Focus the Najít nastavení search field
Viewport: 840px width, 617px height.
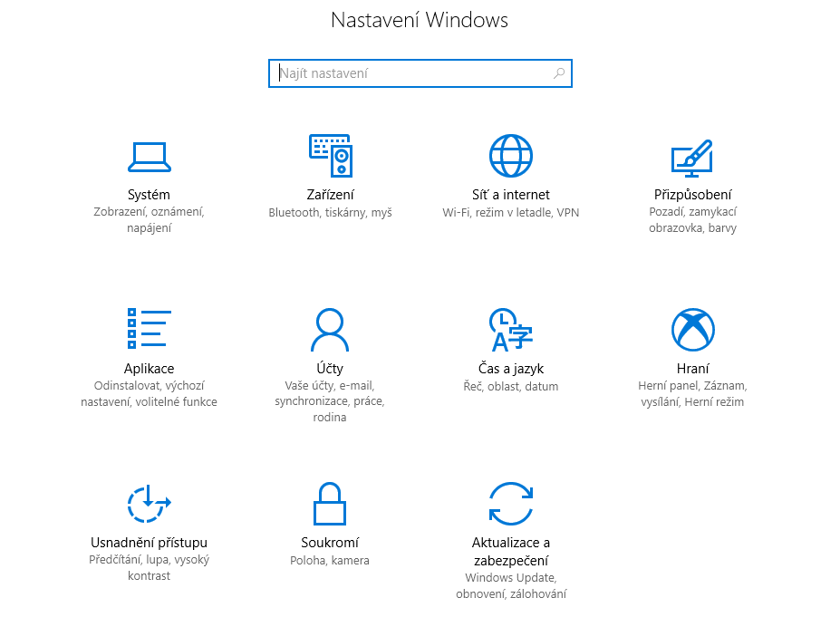(x=420, y=73)
